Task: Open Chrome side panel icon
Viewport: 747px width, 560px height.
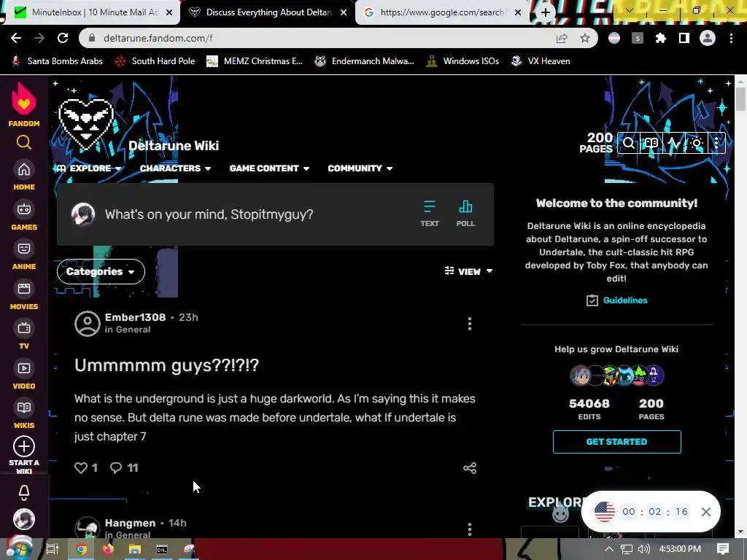Action: coord(684,38)
